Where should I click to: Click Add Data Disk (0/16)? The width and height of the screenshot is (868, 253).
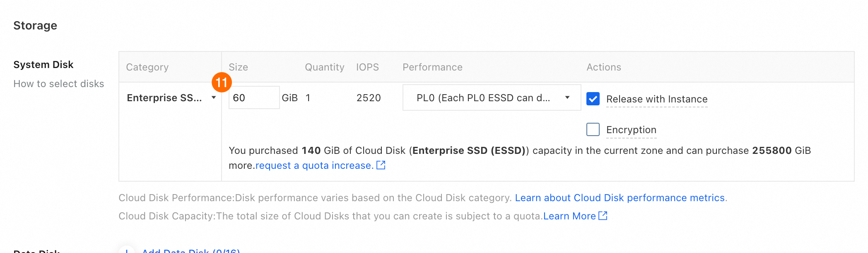(x=191, y=251)
